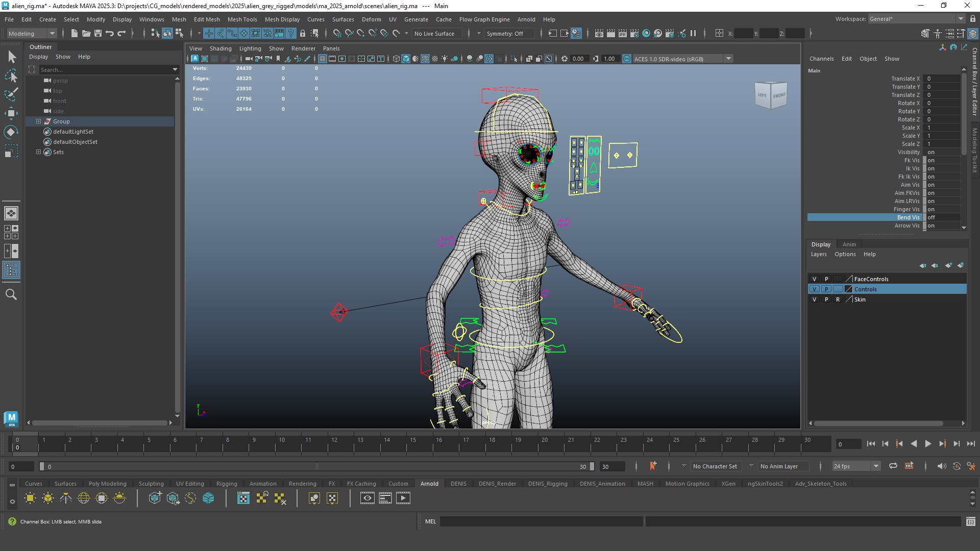The height and width of the screenshot is (551, 980).
Task: Activate the Lasso select tool
Action: pyautogui.click(x=11, y=76)
